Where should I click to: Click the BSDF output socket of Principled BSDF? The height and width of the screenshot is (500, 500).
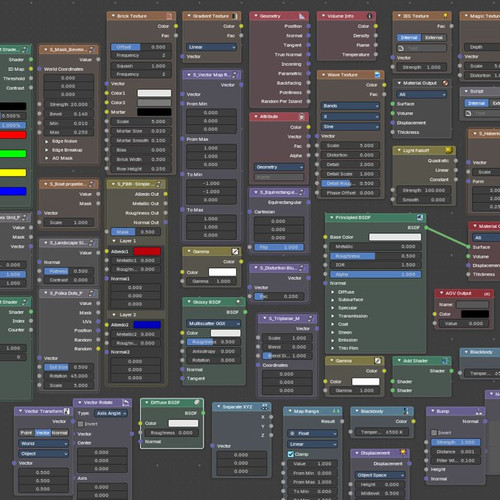(426, 227)
